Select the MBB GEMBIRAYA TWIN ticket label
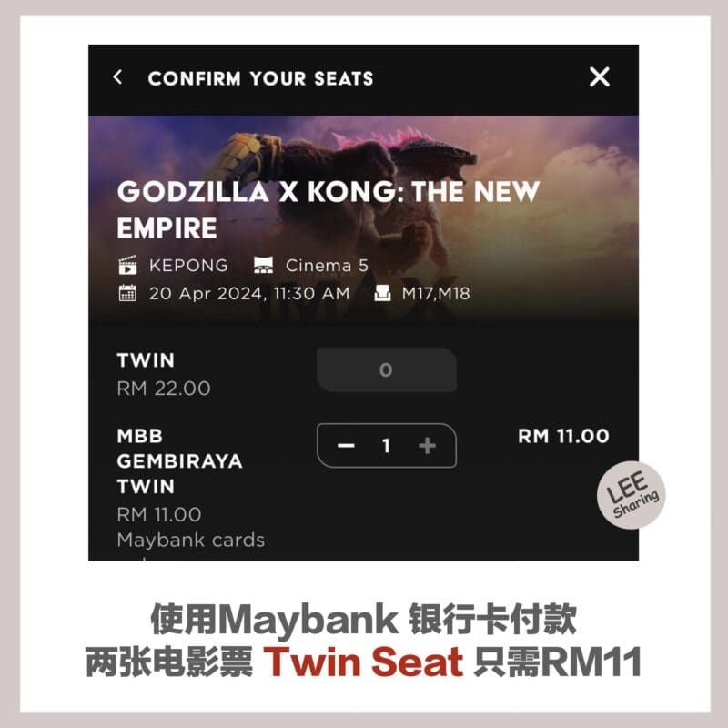Image resolution: width=728 pixels, height=728 pixels. click(179, 461)
